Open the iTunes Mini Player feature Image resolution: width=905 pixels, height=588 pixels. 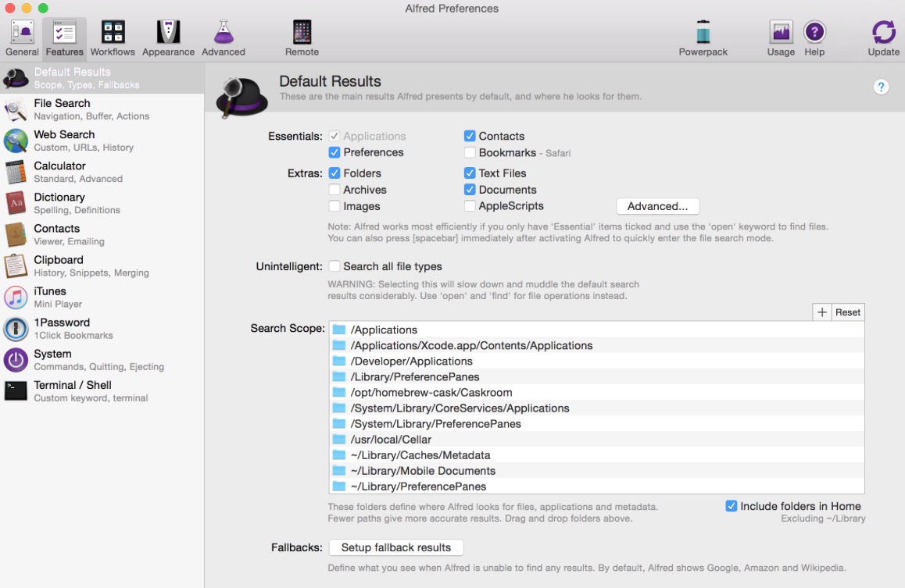[102, 297]
